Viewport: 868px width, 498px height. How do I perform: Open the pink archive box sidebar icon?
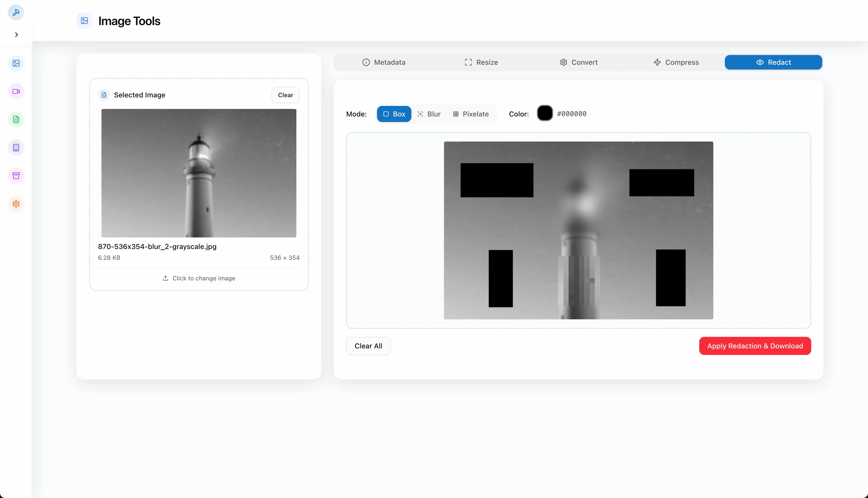pos(16,176)
